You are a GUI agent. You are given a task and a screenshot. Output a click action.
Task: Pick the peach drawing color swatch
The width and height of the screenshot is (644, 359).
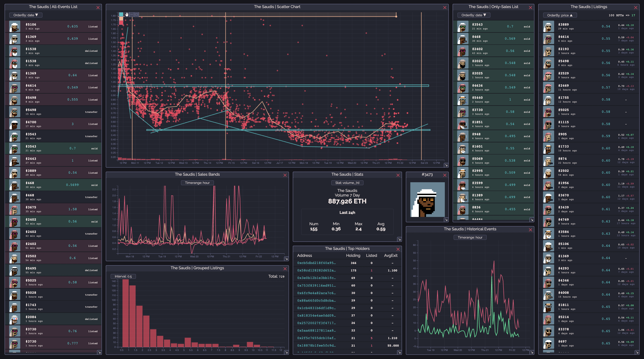[121, 18]
